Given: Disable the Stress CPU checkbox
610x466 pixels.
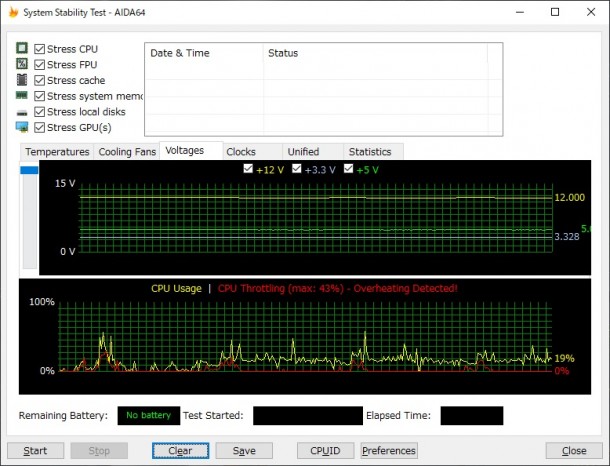Looking at the screenshot, I should [x=40, y=49].
